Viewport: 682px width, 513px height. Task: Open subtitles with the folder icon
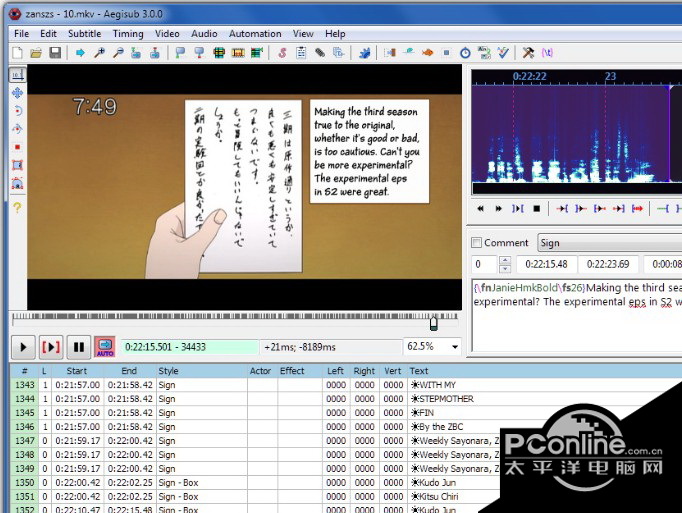coord(36,53)
